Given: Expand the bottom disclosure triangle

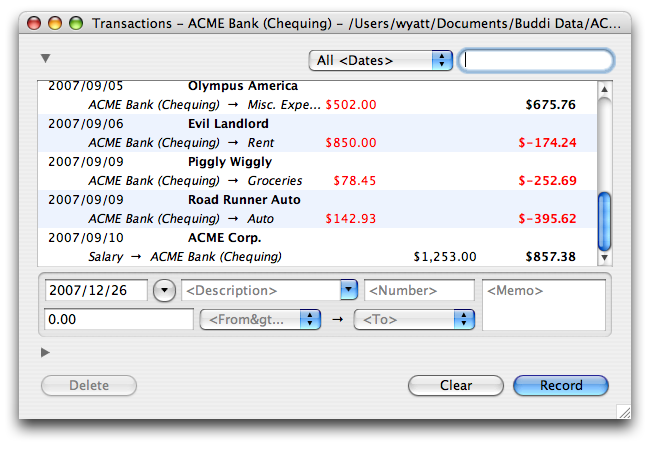Looking at the screenshot, I should [x=45, y=353].
